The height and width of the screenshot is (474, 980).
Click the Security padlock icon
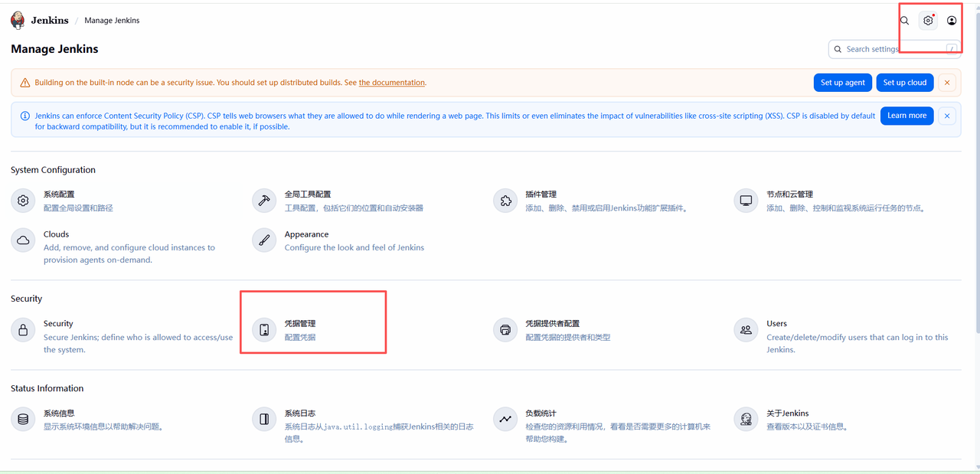[x=23, y=330]
